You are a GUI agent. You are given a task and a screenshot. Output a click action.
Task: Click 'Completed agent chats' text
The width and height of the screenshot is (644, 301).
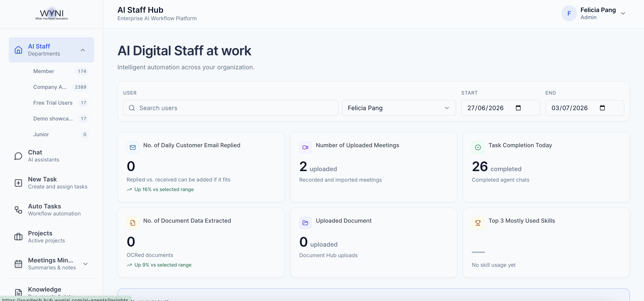click(x=501, y=180)
